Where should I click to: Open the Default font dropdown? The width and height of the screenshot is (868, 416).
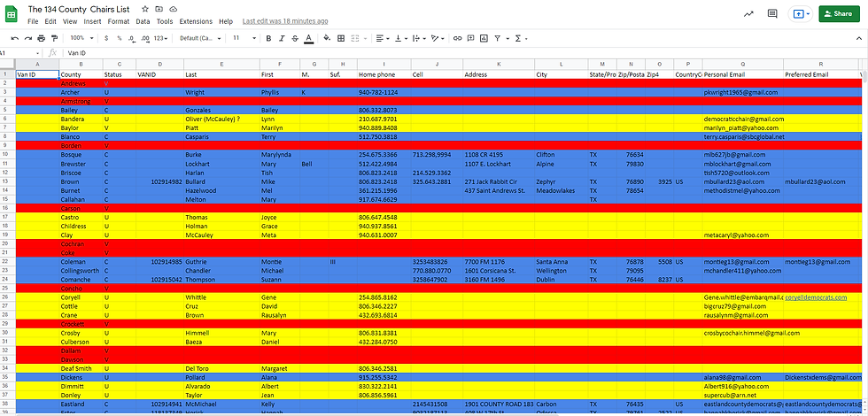(200, 38)
